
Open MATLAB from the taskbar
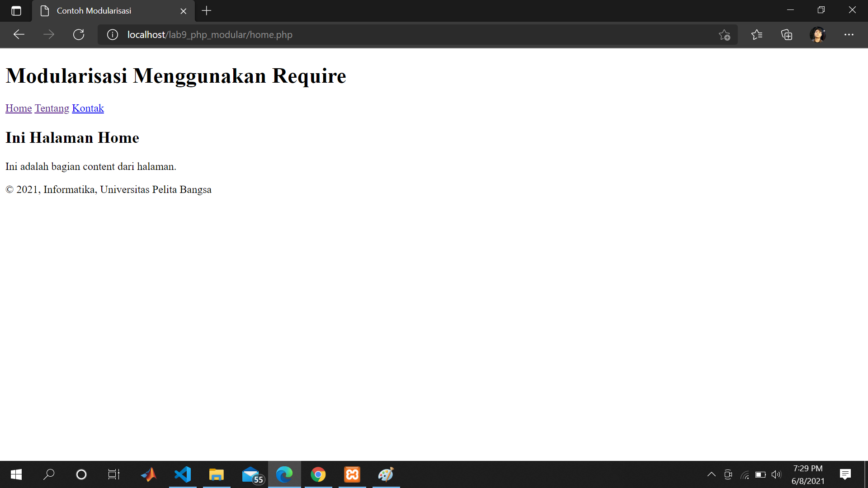click(x=149, y=474)
